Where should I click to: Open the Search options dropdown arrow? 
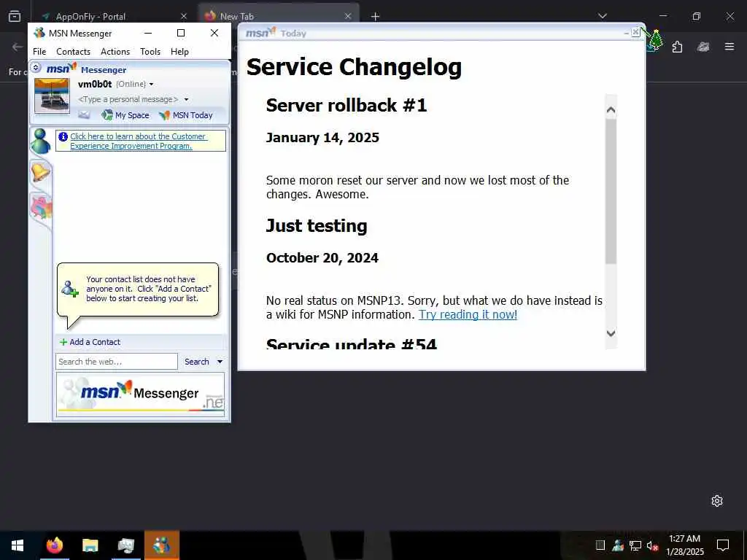pyautogui.click(x=220, y=362)
